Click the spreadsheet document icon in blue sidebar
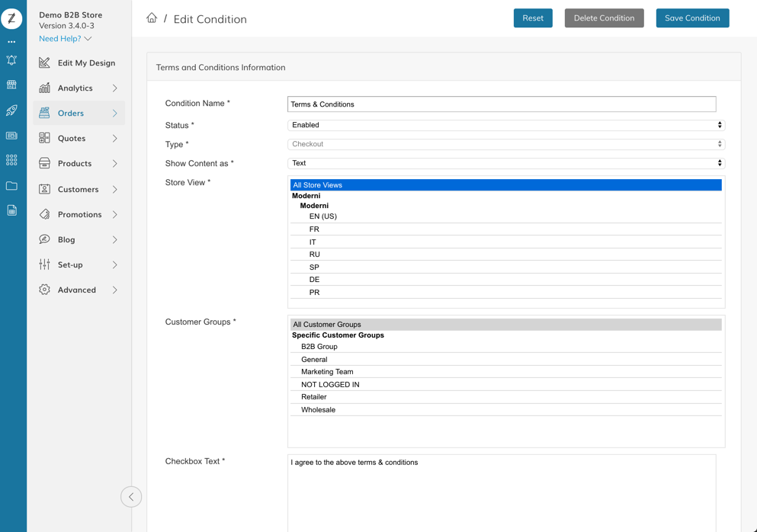This screenshot has height=532, width=757. (x=11, y=211)
